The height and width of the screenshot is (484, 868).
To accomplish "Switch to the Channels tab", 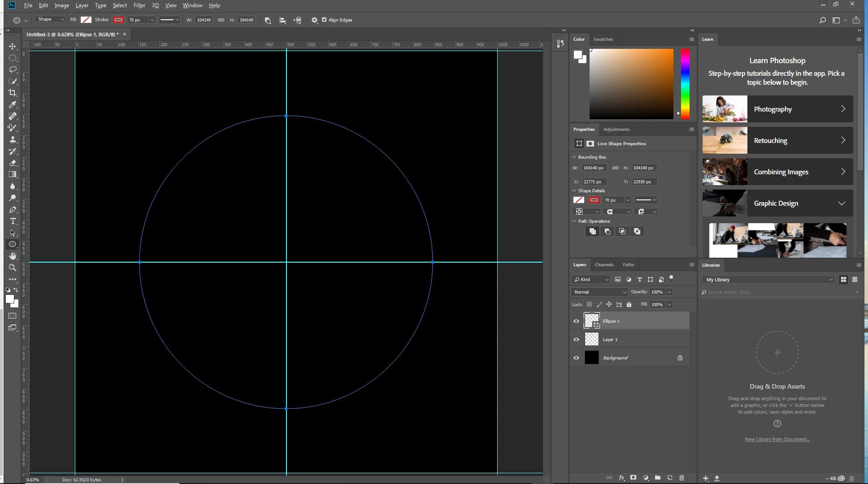I will [603, 264].
